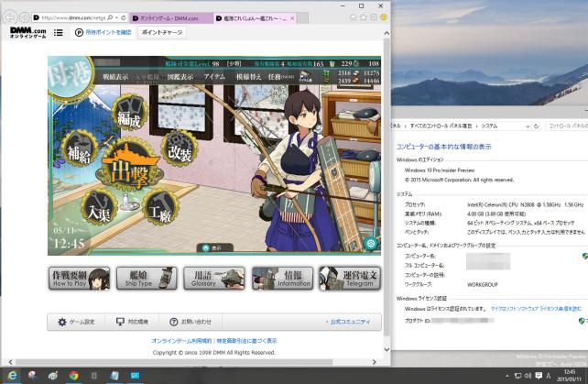Go forward with the browser forward arrow

coord(25,17)
